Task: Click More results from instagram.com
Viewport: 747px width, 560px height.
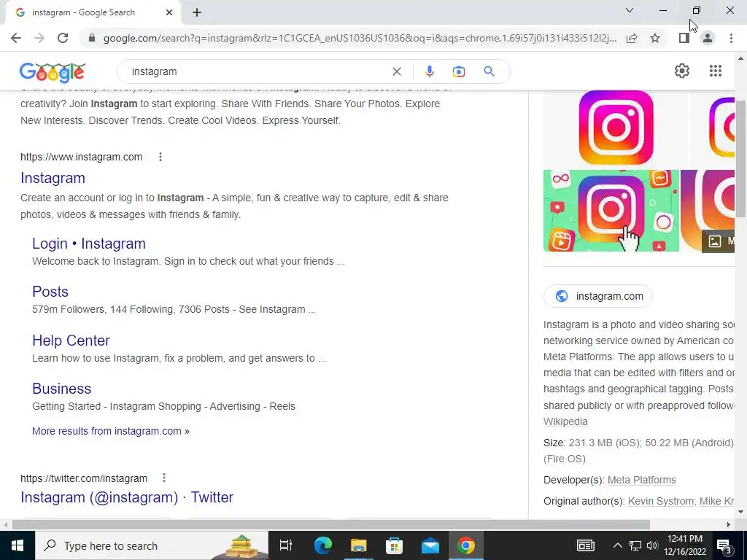Action: [x=111, y=431]
